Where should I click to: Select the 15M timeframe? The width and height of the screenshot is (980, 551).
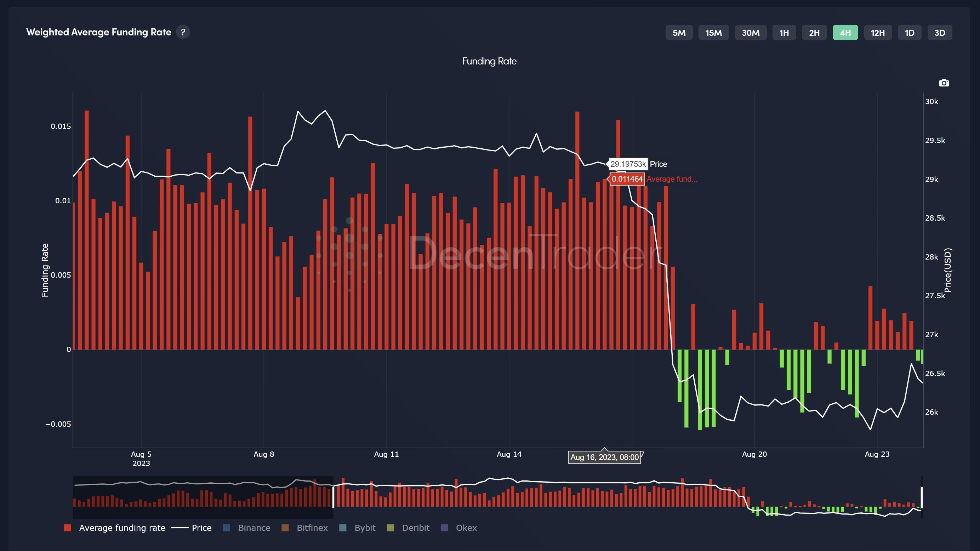713,33
